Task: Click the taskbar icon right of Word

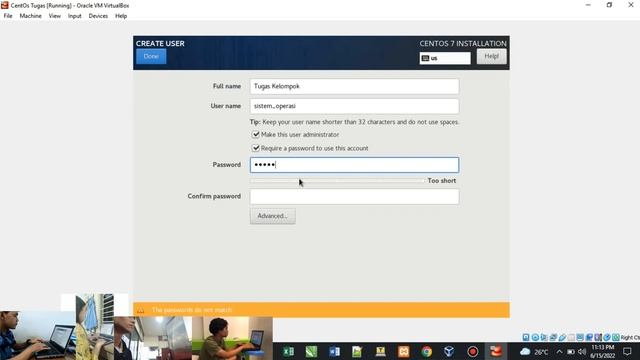Action: [357, 351]
